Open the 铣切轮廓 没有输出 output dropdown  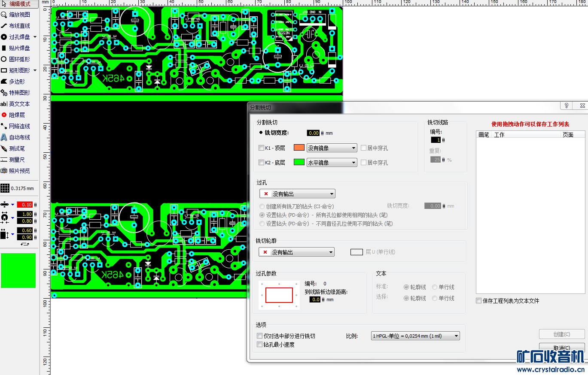(296, 252)
